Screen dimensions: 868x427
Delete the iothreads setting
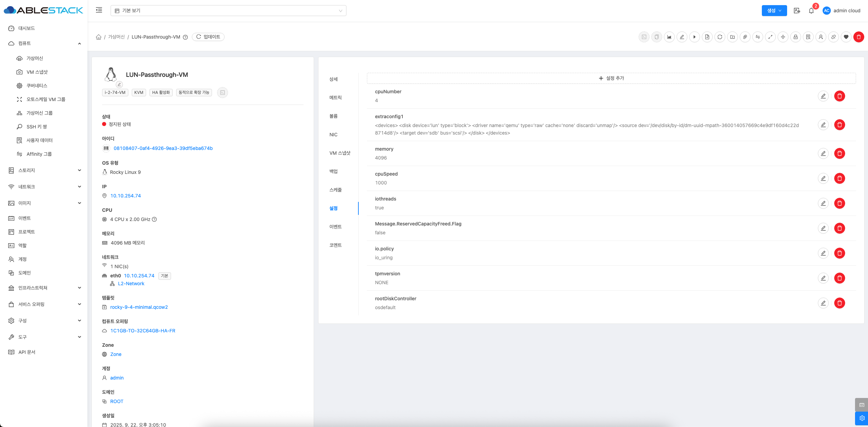tap(839, 203)
